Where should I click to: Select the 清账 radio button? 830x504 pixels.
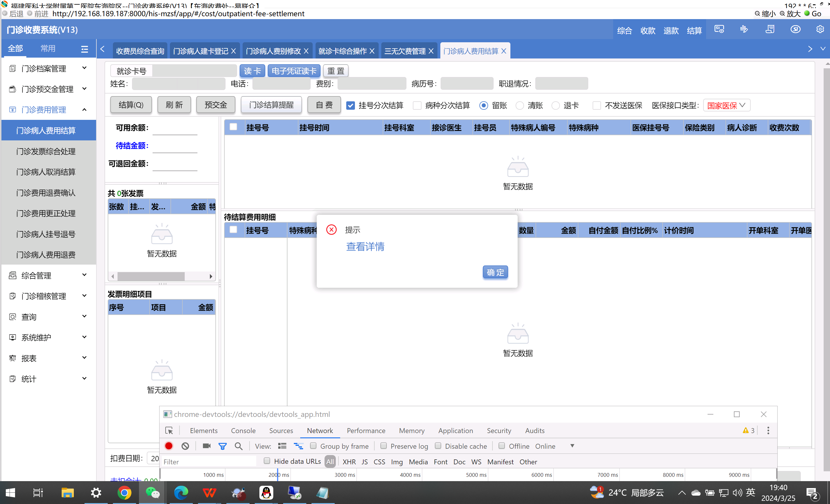click(520, 105)
